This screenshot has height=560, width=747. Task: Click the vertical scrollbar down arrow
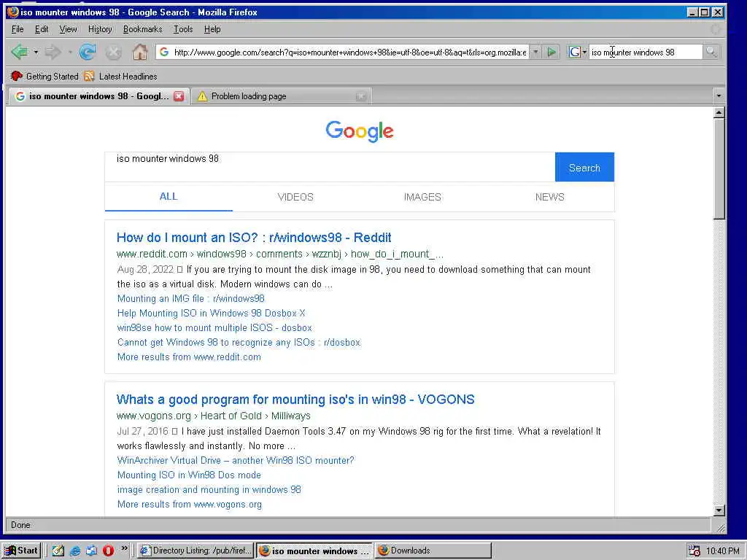(x=719, y=510)
